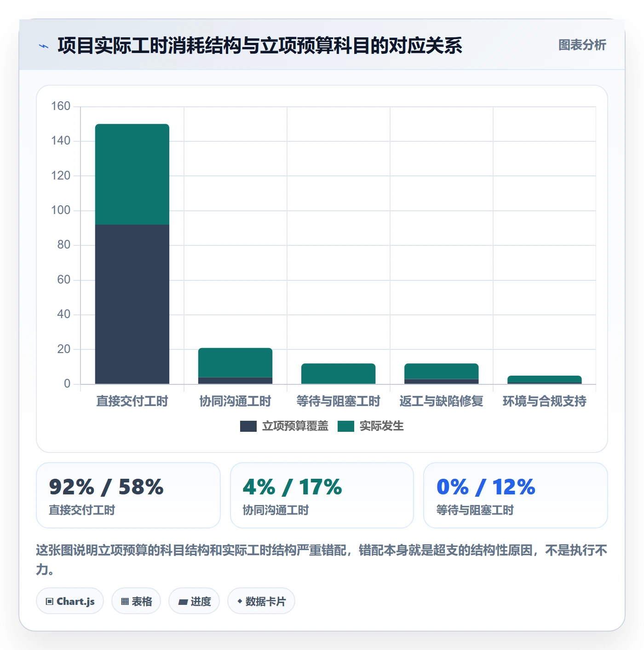Click the summary paragraph about 结构错配
The image size is (644, 650).
click(x=322, y=560)
